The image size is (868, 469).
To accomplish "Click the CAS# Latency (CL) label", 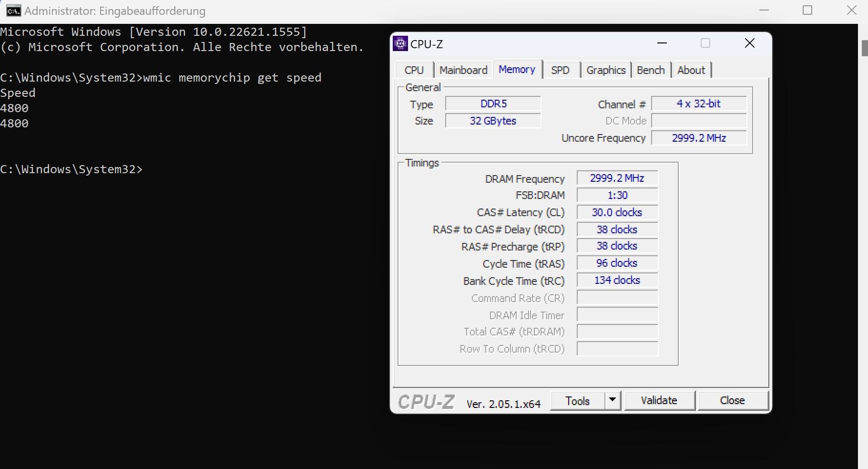I will (521, 212).
